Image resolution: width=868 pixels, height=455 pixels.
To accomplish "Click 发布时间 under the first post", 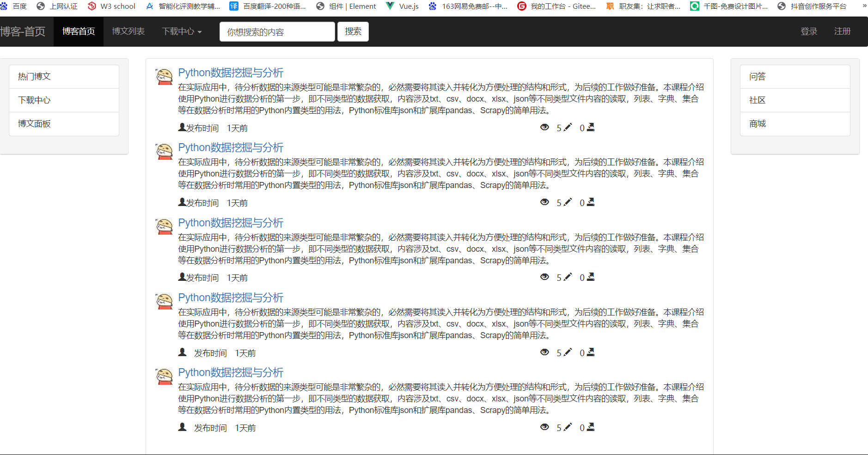I will pyautogui.click(x=202, y=128).
